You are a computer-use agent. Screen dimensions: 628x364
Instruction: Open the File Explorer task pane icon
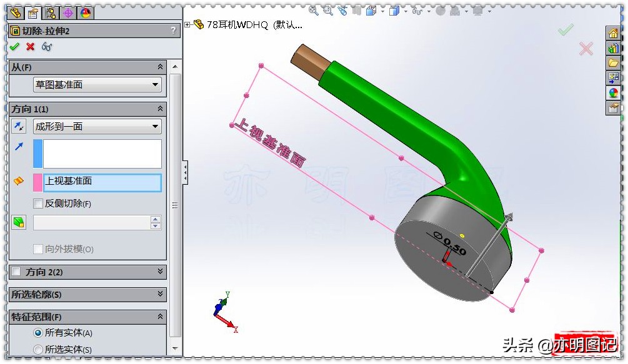pos(614,62)
